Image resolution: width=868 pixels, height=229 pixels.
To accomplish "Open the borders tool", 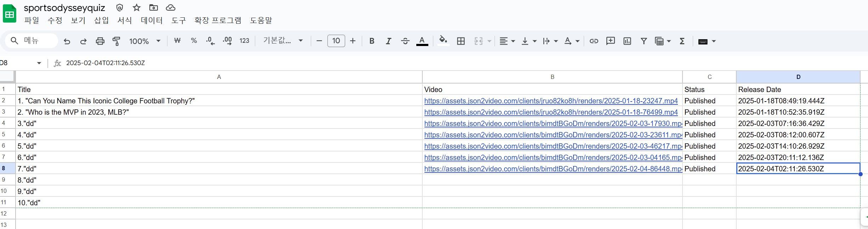I will click(x=461, y=41).
